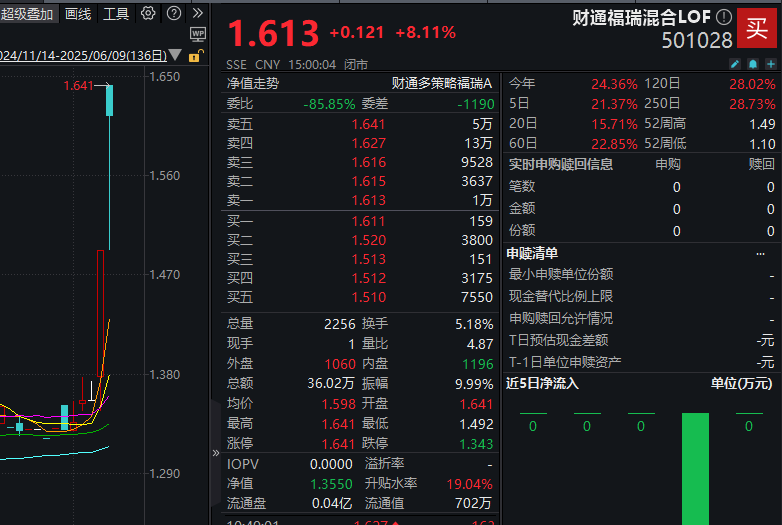Click the 净值 value 1.3550
782x525 pixels.
pos(331,484)
